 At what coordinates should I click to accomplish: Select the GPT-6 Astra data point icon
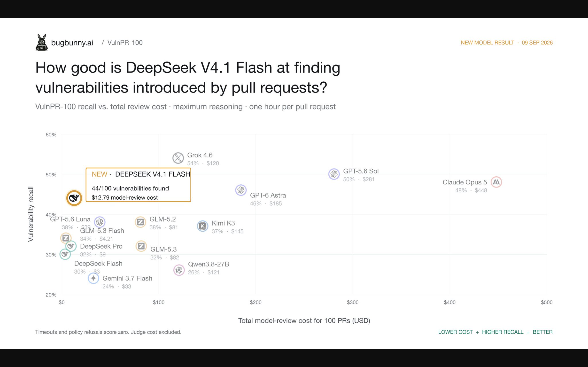coord(241,190)
